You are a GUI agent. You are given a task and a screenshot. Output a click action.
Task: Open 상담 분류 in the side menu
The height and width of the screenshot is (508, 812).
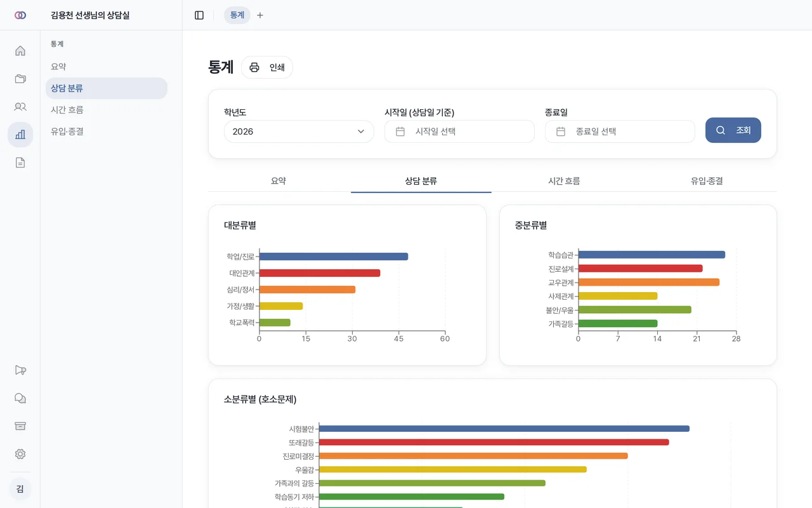[x=107, y=88]
